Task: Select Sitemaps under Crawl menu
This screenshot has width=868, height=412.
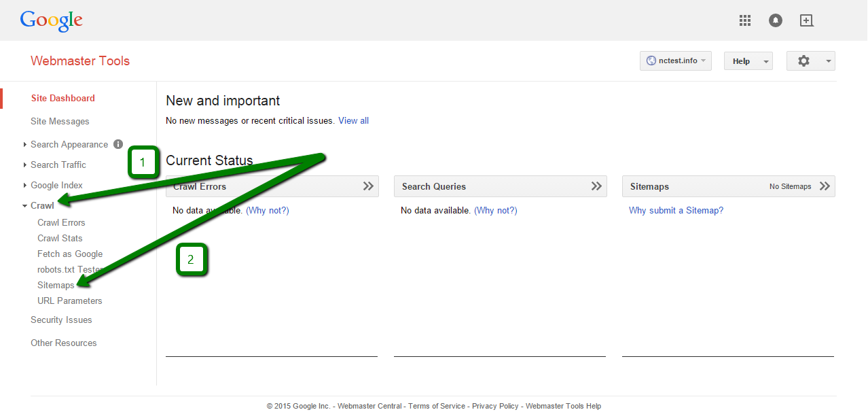Action: 56,285
